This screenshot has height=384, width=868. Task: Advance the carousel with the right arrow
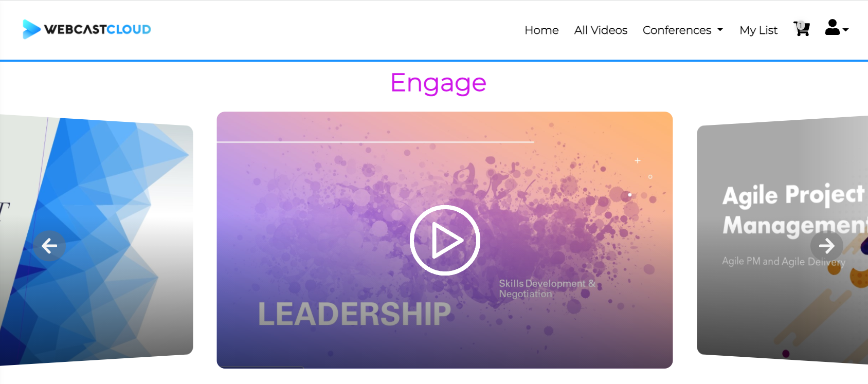(827, 246)
